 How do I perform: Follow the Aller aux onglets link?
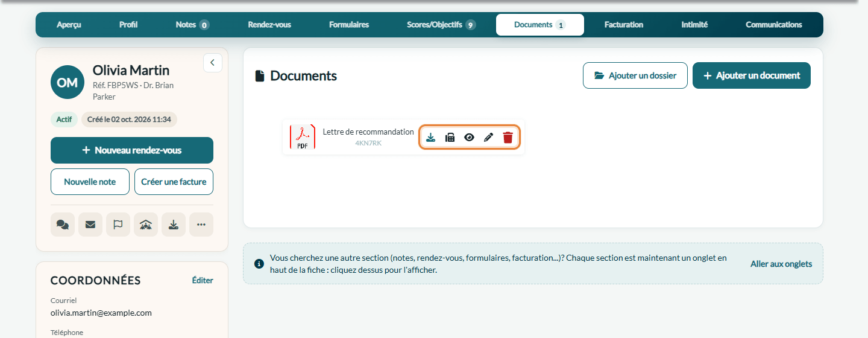781,264
